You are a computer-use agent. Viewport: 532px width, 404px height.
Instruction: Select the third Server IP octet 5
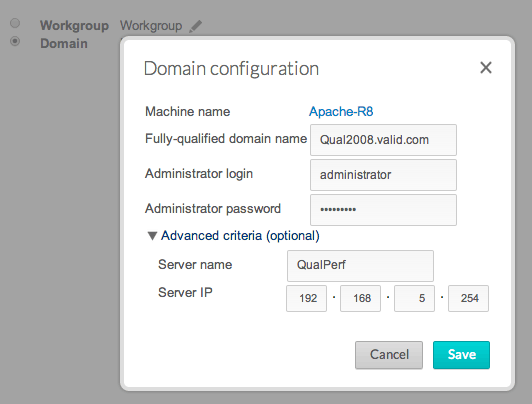click(x=414, y=299)
